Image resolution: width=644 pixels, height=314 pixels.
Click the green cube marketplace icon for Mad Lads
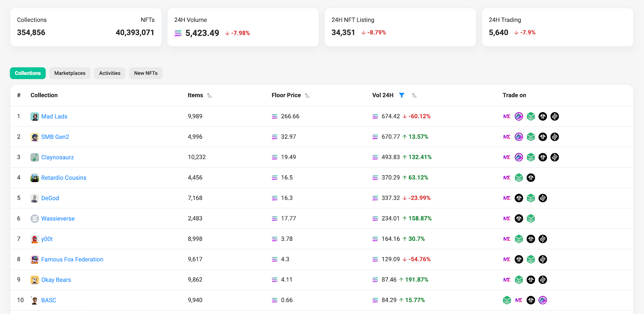click(531, 117)
